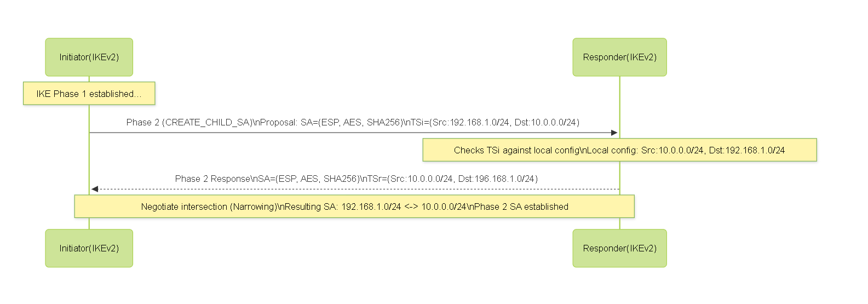Select the top Initiator(IKEv2) participant box
This screenshot has width=868, height=304.
[89, 57]
